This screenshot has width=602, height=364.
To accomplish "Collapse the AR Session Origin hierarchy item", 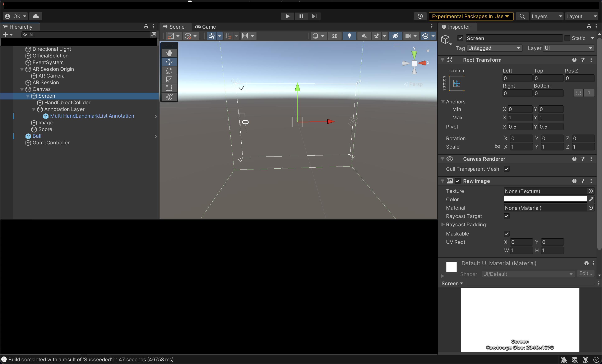I will click(x=22, y=69).
